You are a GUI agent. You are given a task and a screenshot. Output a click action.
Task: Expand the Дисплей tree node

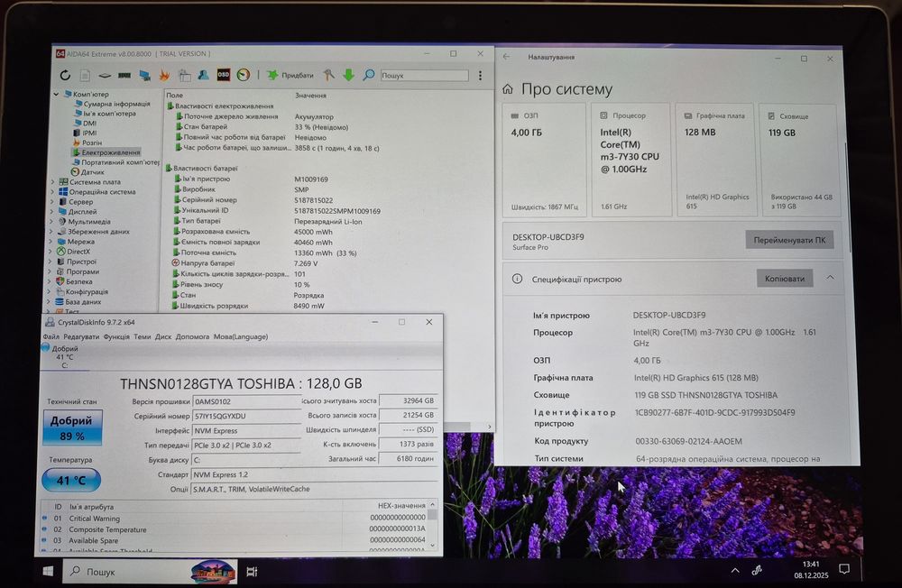[x=51, y=211]
